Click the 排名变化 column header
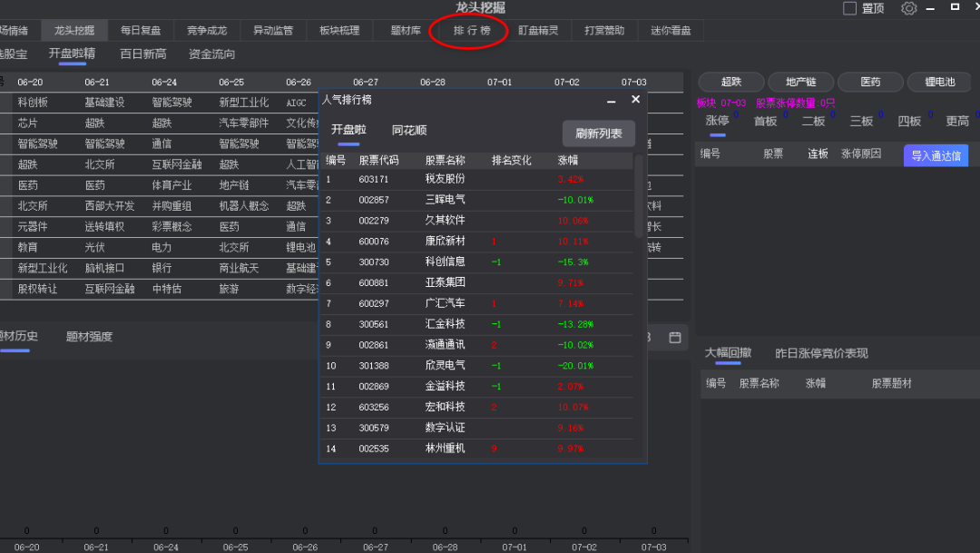Image resolution: width=980 pixels, height=553 pixels. pos(511,160)
